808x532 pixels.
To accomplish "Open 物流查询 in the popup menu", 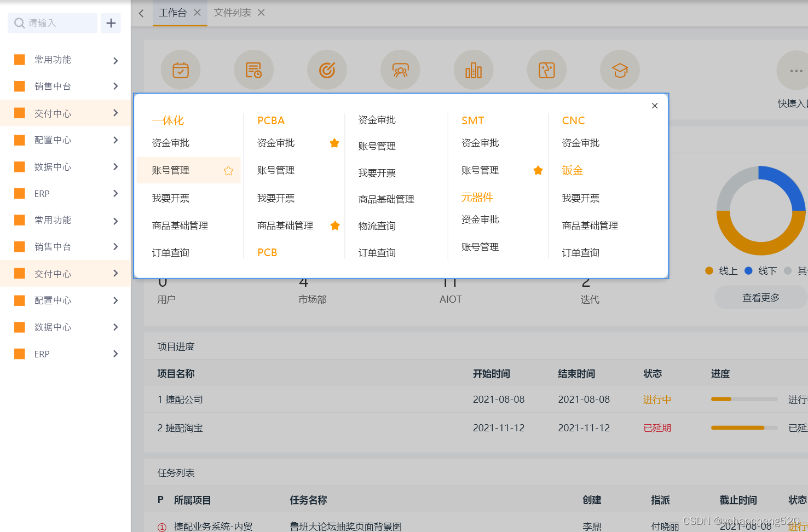I will [377, 225].
